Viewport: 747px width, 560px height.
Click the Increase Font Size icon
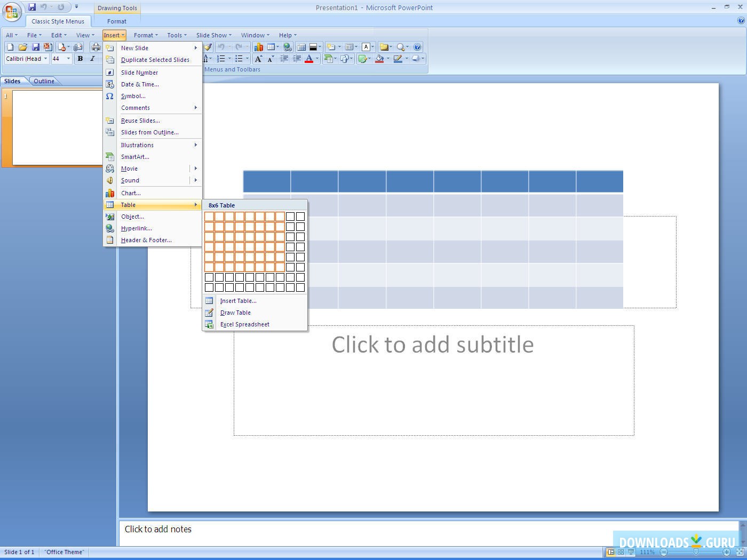tap(258, 59)
